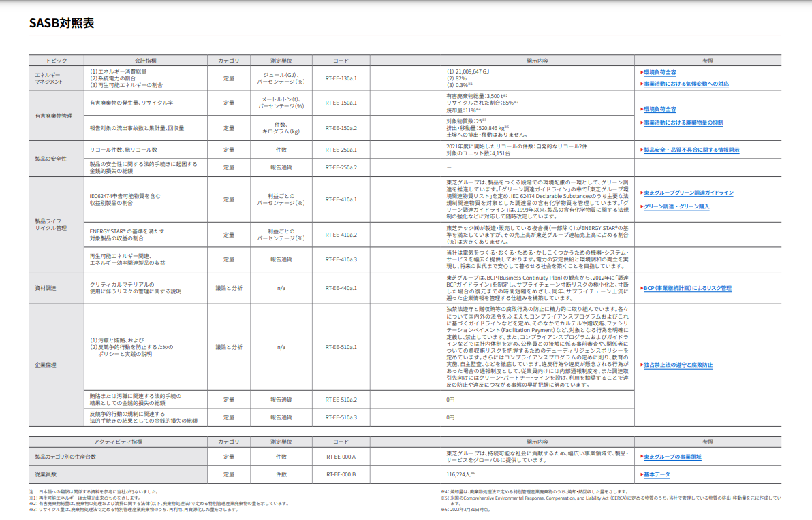The width and height of the screenshot is (812, 520).
Task: Click code RT-EE-510a.1
Action: [341, 347]
